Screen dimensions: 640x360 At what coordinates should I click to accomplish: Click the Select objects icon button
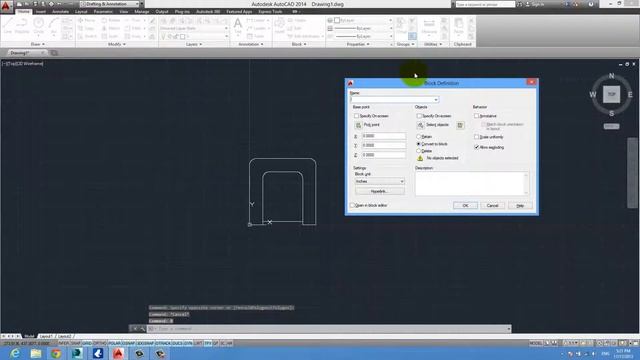tap(420, 125)
